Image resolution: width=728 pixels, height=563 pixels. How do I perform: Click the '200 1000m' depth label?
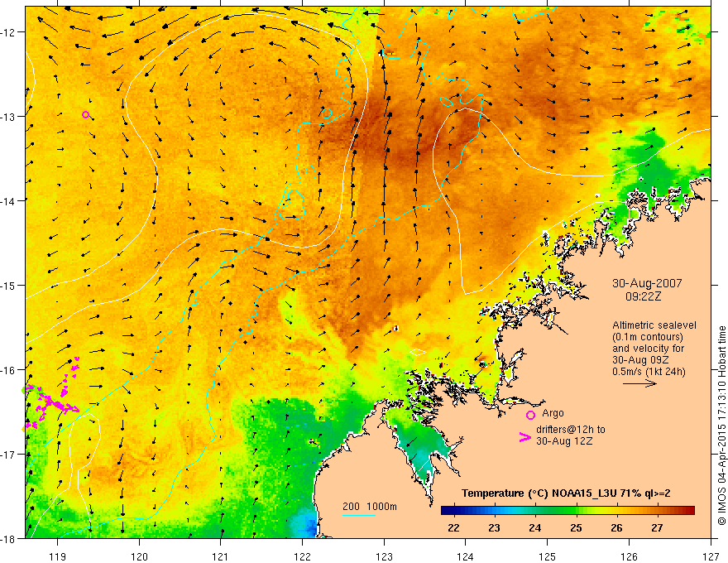click(x=370, y=507)
